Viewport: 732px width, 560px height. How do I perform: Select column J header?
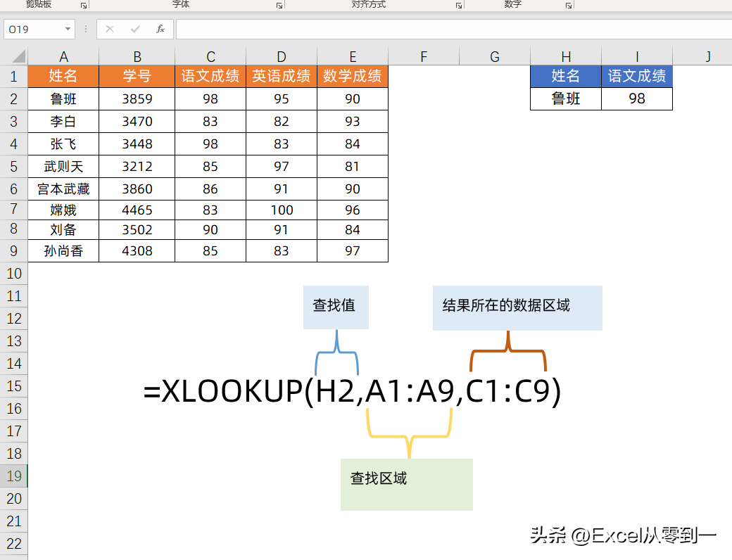[702, 56]
